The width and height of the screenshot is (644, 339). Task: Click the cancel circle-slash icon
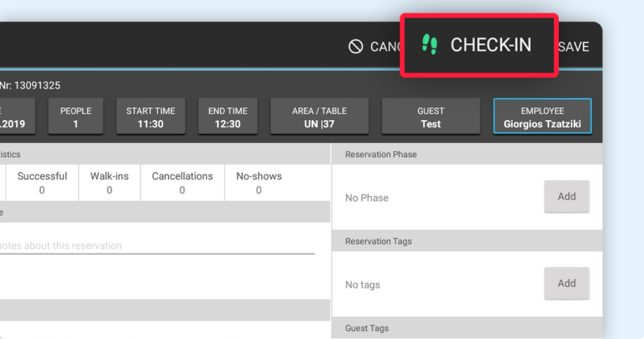[x=356, y=47]
